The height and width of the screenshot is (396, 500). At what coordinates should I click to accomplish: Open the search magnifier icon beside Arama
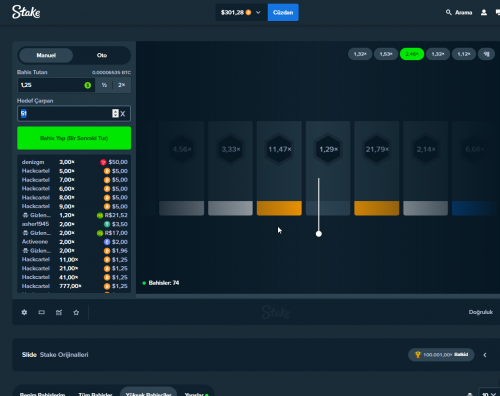coord(449,12)
